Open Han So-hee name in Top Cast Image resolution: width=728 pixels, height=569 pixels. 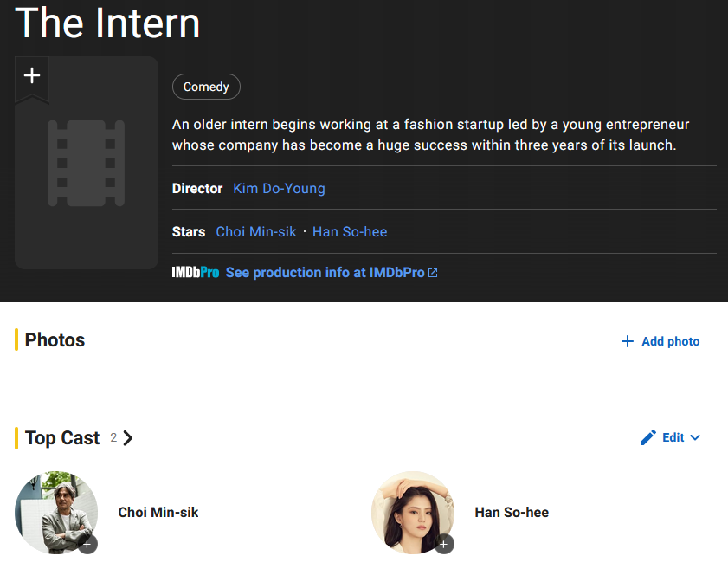[512, 513]
